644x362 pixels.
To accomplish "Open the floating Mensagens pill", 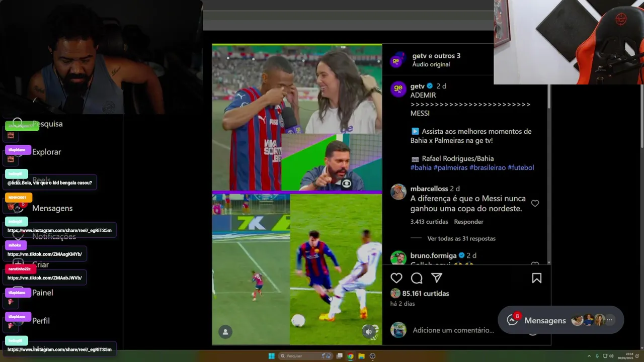I will (561, 320).
